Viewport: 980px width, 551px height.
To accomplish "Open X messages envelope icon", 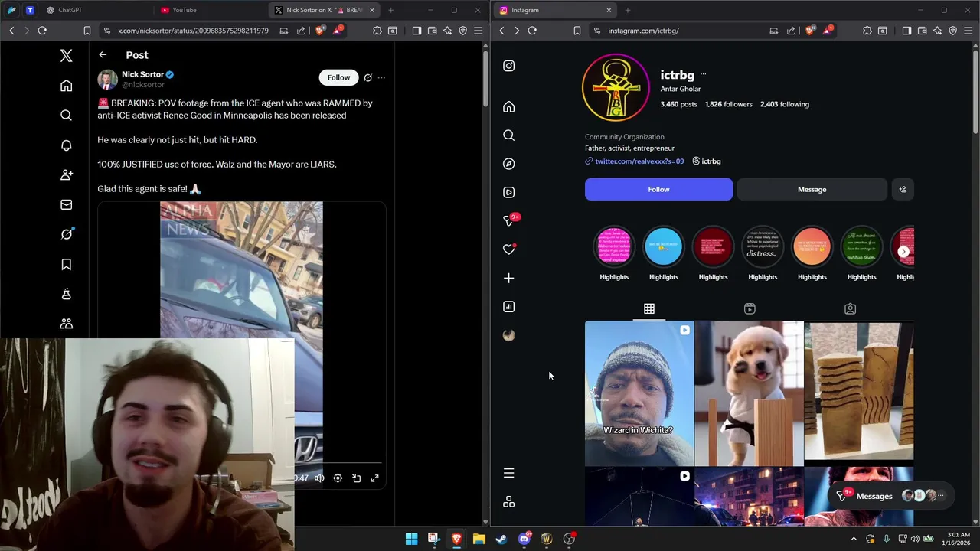I will [67, 204].
